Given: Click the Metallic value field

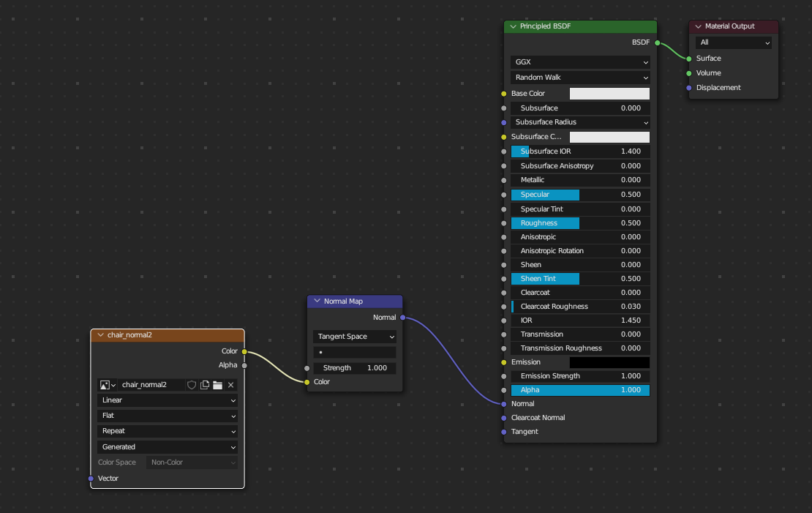Looking at the screenshot, I should click(x=580, y=180).
